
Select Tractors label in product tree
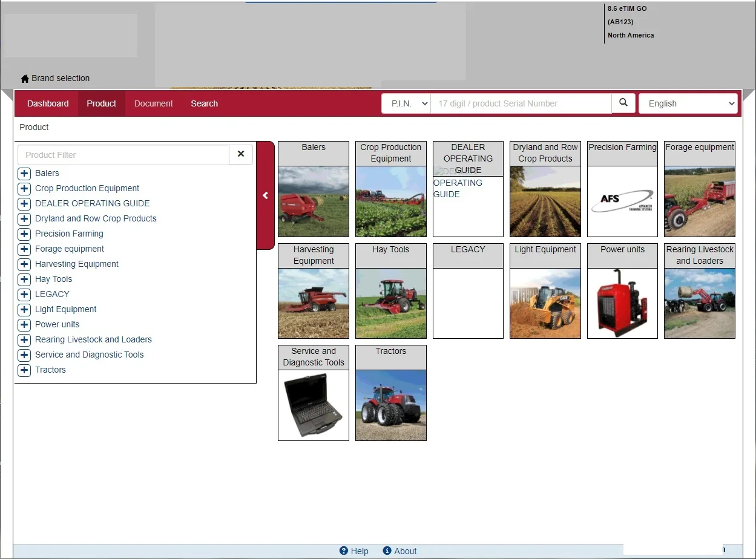[x=50, y=370]
